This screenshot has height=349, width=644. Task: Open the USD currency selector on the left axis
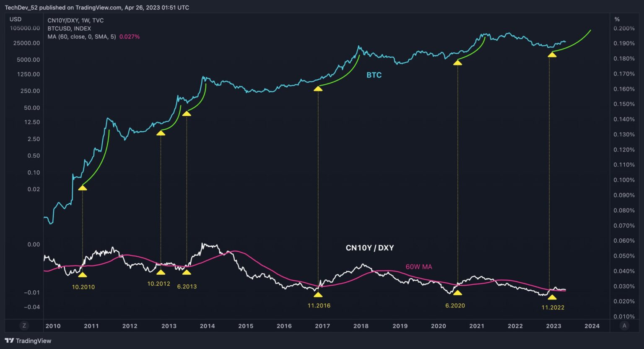click(16, 19)
